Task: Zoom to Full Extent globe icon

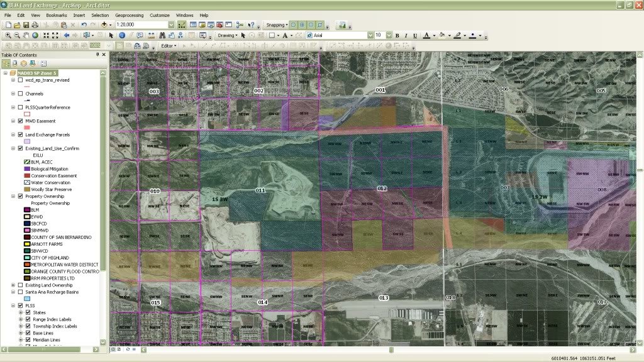Action: tap(35, 36)
